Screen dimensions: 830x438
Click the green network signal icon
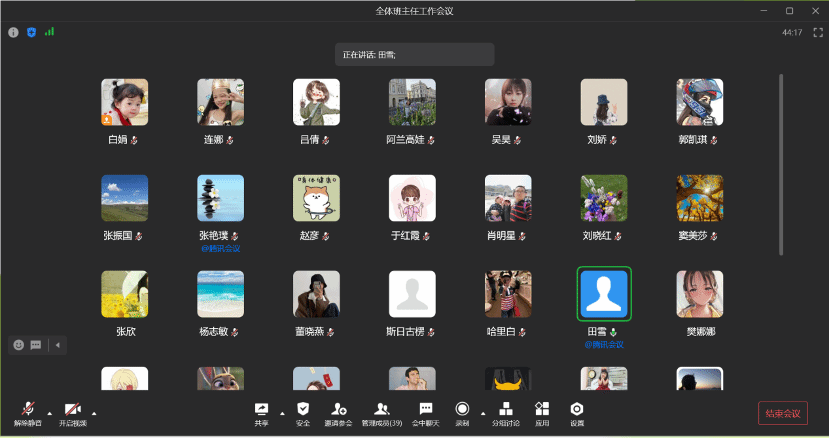[49, 32]
